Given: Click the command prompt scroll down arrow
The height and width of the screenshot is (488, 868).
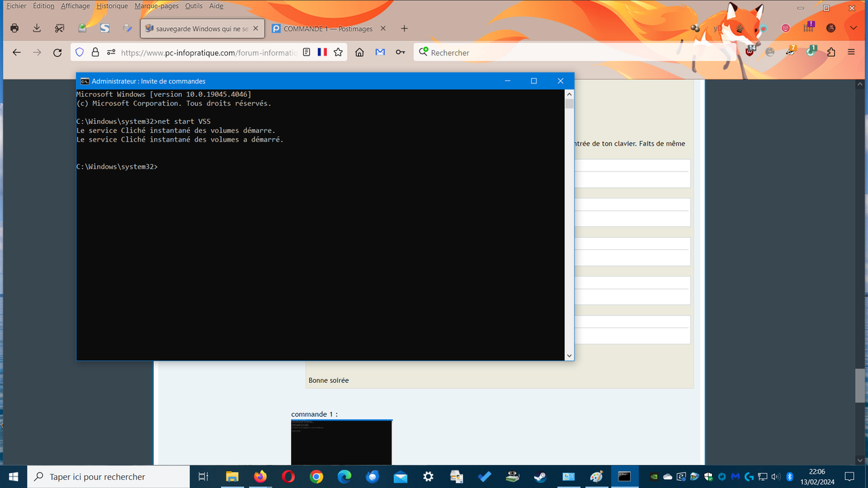Looking at the screenshot, I should tap(569, 355).
